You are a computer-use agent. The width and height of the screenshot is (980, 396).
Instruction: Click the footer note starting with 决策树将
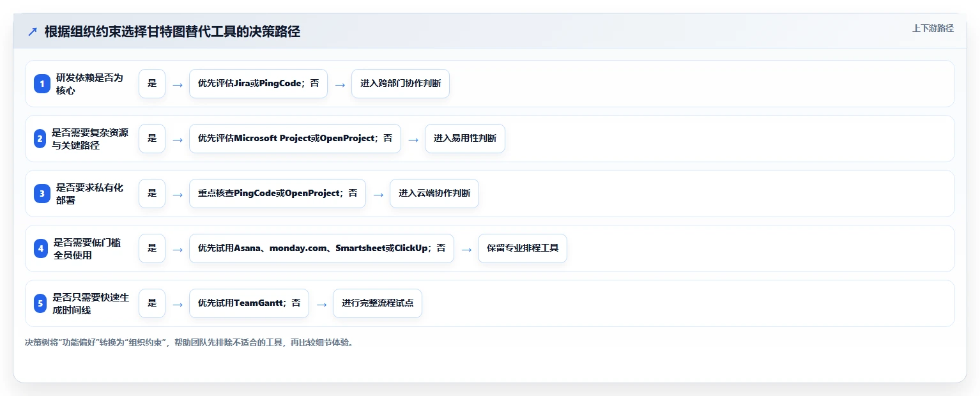tap(189, 342)
